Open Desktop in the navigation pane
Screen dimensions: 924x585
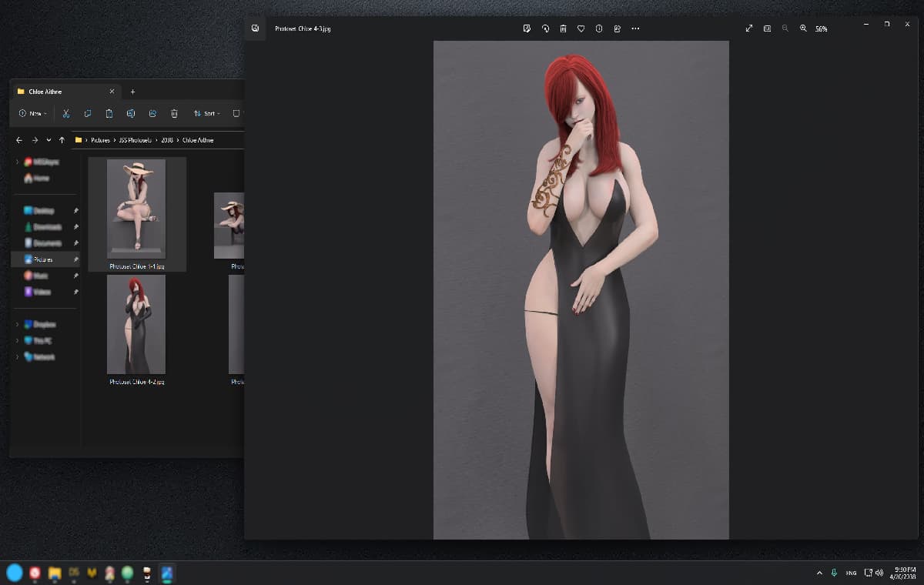[44, 210]
